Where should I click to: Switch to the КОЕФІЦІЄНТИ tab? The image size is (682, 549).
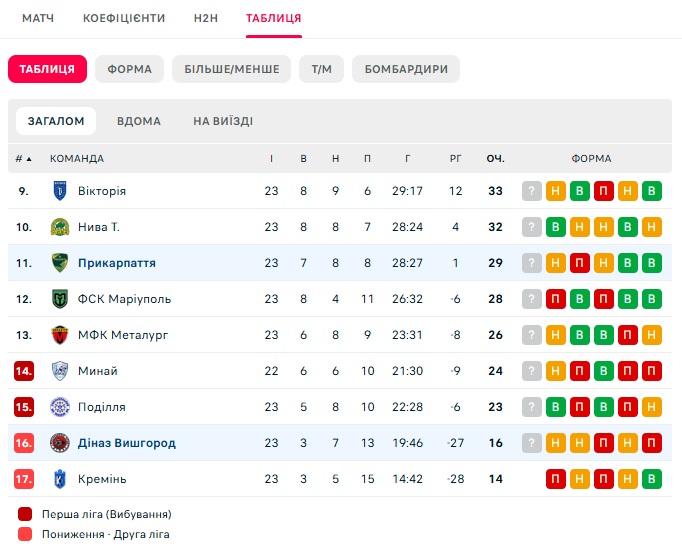tap(124, 18)
